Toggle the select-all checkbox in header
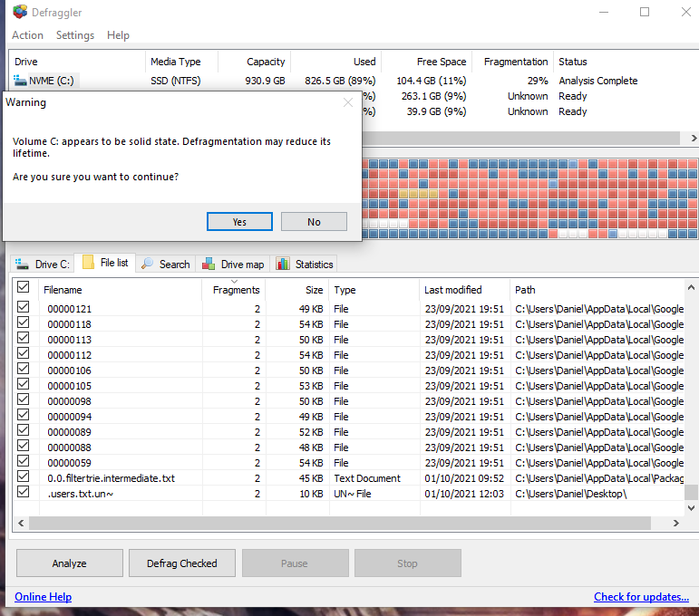 click(x=24, y=287)
